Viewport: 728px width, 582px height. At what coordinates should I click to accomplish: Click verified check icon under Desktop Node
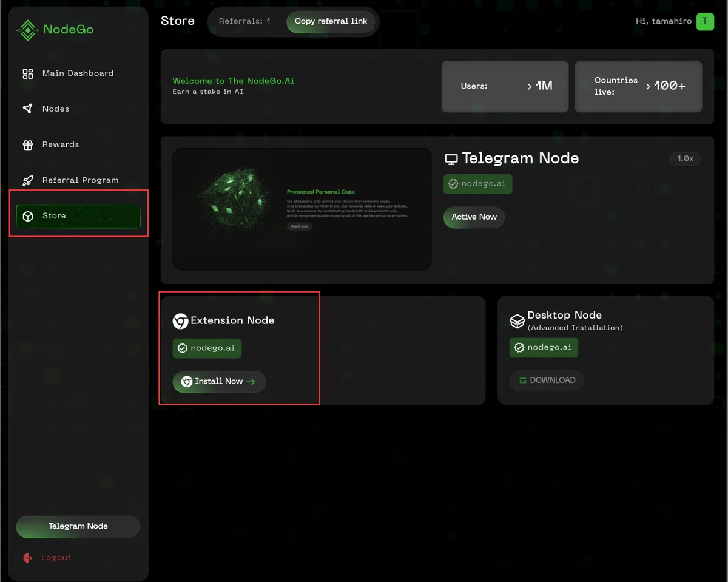[x=519, y=348]
